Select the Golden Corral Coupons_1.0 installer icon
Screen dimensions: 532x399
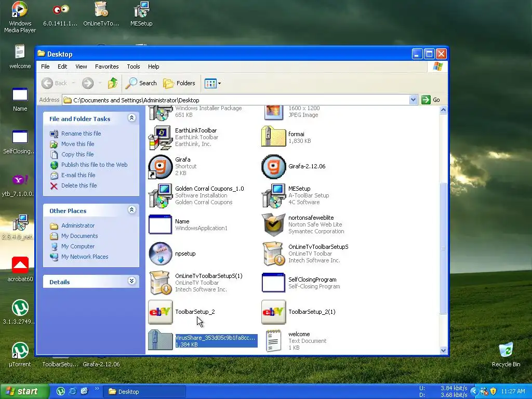tap(161, 196)
